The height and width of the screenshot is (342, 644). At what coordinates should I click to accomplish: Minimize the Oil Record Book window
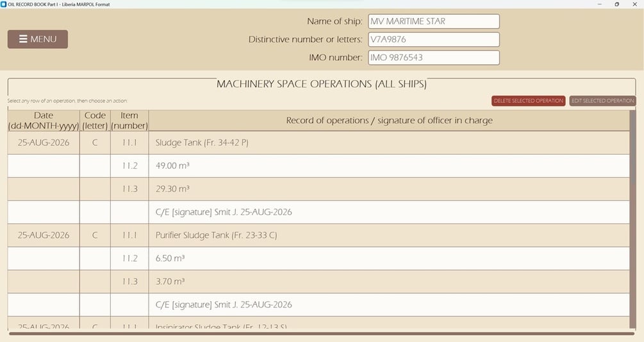pyautogui.click(x=600, y=4)
